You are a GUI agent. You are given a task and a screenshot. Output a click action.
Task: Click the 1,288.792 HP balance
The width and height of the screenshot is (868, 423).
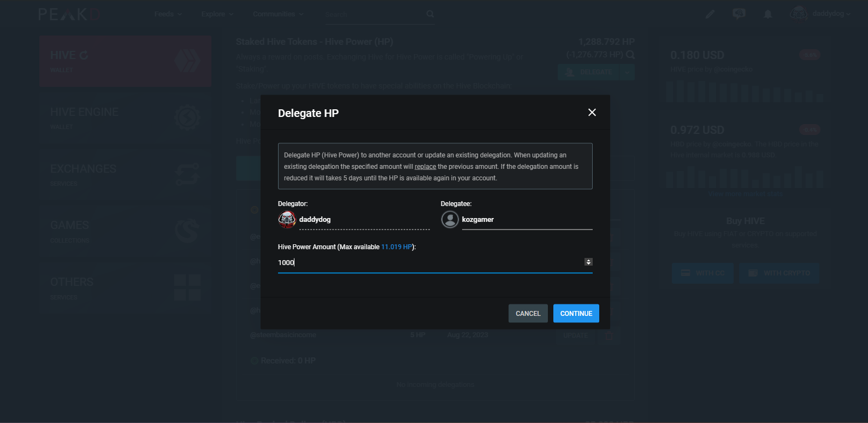[606, 42]
